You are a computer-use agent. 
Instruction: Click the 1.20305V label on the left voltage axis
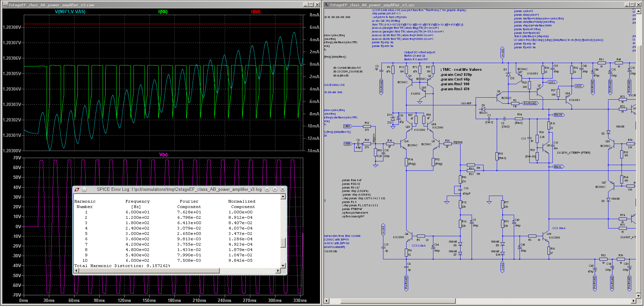click(x=12, y=73)
